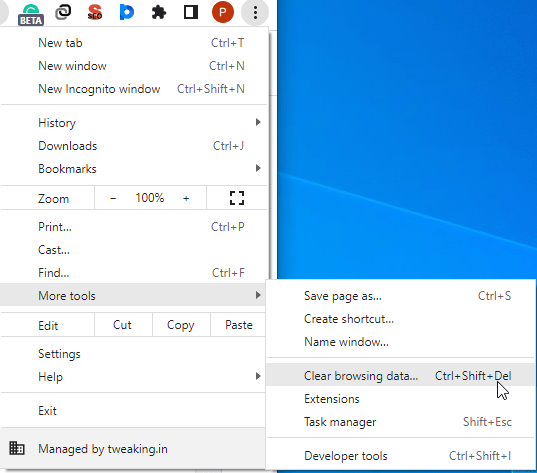537x473 pixels.
Task: Expand the Bookmarks submenu
Action: (x=134, y=169)
